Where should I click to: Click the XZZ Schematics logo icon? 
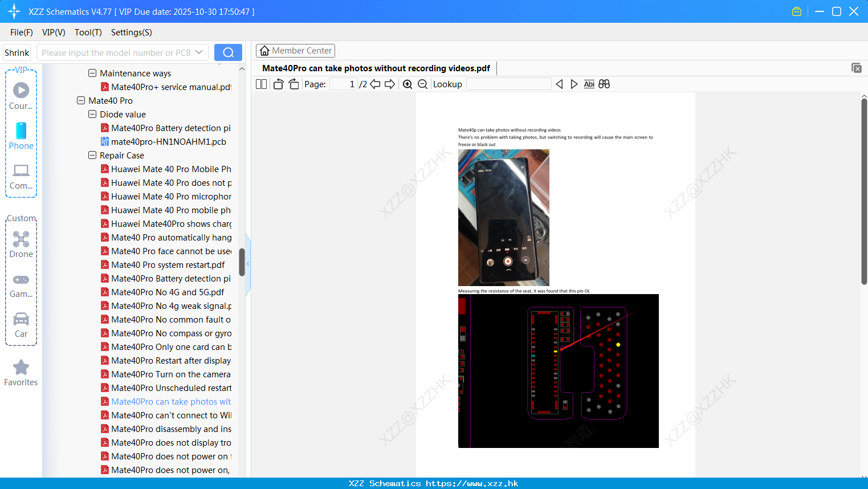[14, 11]
